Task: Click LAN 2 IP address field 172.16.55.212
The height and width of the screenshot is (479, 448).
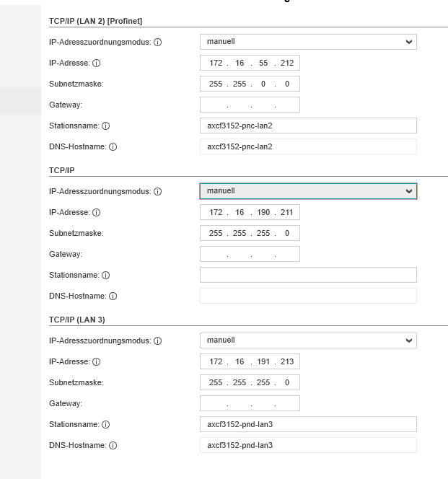Action: pyautogui.click(x=250, y=63)
